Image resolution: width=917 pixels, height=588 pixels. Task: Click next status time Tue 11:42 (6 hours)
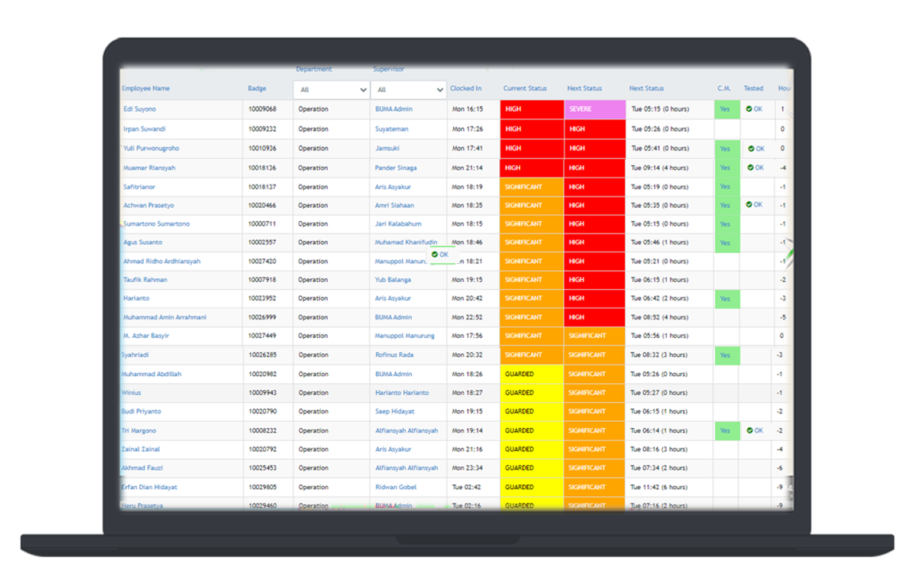[x=659, y=487]
